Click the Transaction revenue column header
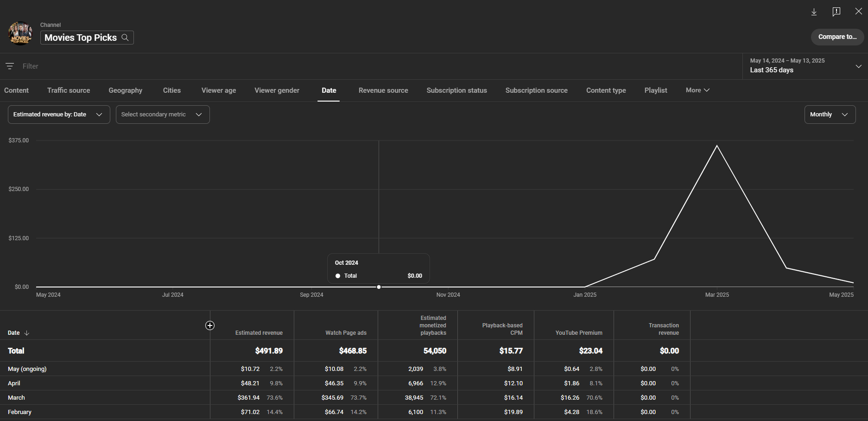This screenshot has height=421, width=868. (664, 329)
